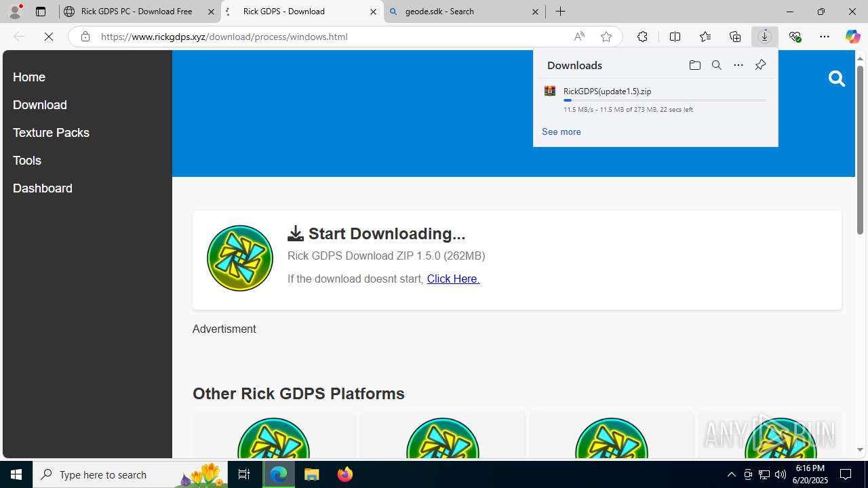Open volume control in system tray
Image resolution: width=868 pixels, height=488 pixels.
(x=781, y=474)
